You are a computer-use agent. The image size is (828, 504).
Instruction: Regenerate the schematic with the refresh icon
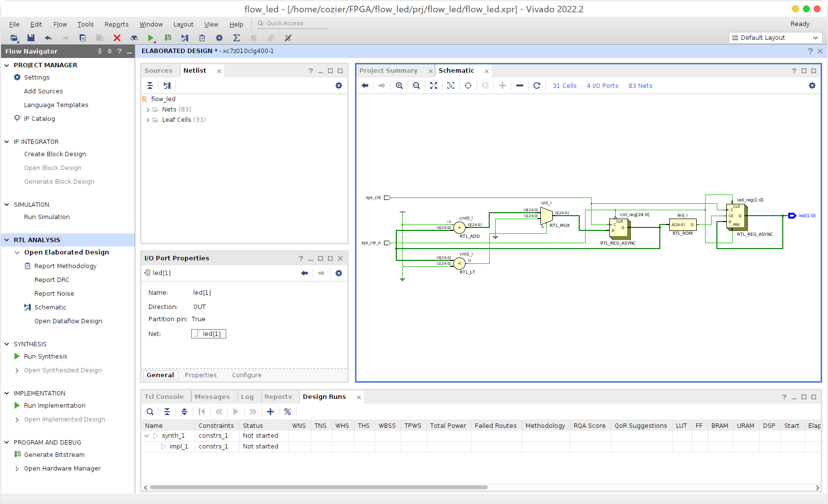(x=537, y=85)
